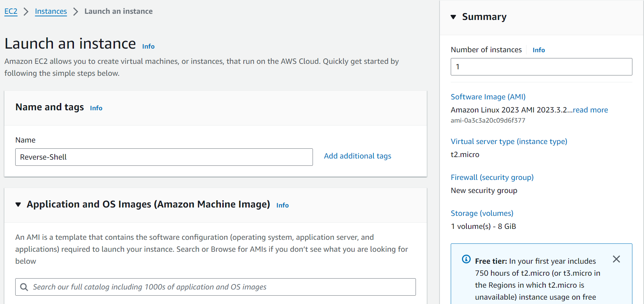Image resolution: width=644 pixels, height=304 pixels.
Task: Open Virtual server type (instance type) link
Action: [x=509, y=141]
